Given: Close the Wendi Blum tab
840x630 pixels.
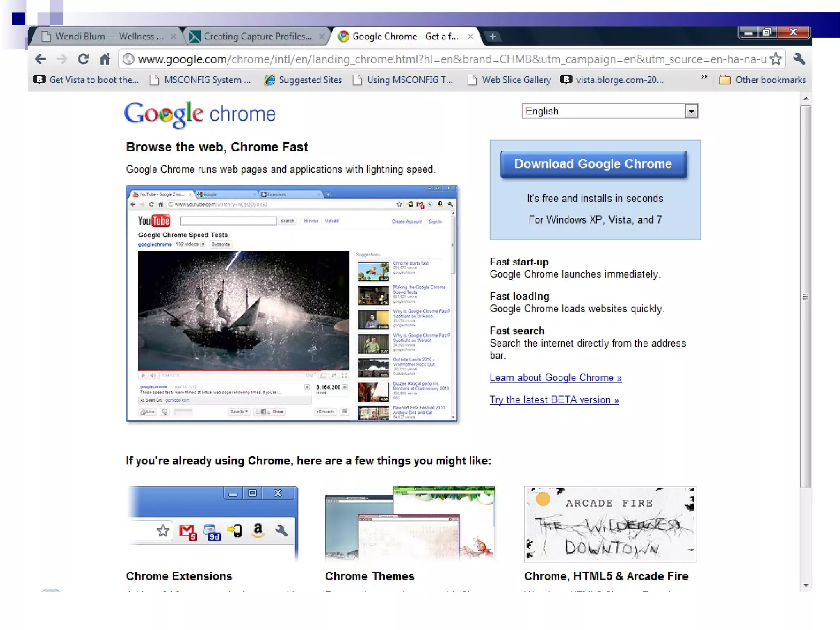Looking at the screenshot, I should tap(173, 37).
